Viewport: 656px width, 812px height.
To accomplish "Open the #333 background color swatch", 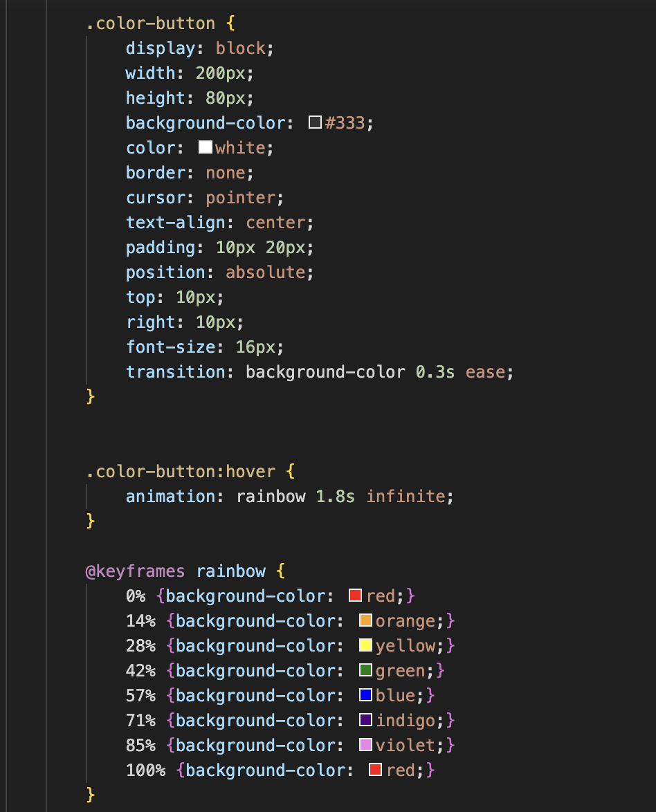I will click(x=315, y=123).
